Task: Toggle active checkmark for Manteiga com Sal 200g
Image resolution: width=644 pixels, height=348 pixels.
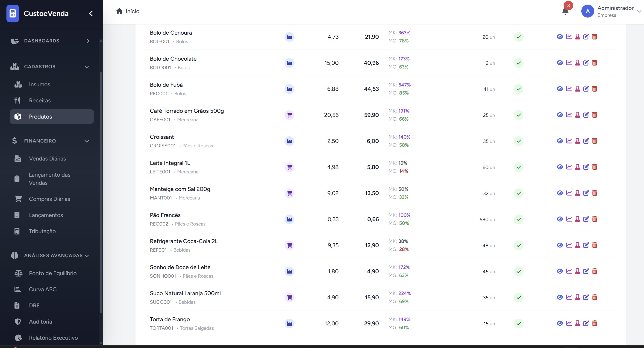Action: point(518,193)
